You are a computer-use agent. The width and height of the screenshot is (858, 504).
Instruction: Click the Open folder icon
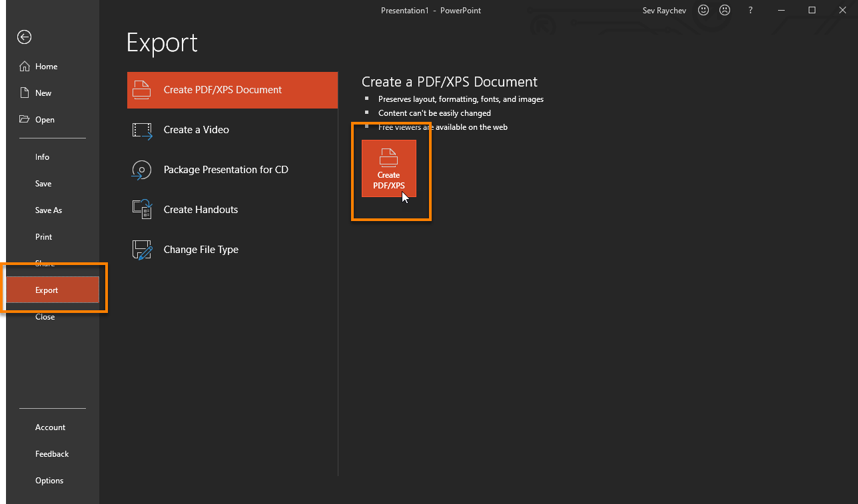25,120
